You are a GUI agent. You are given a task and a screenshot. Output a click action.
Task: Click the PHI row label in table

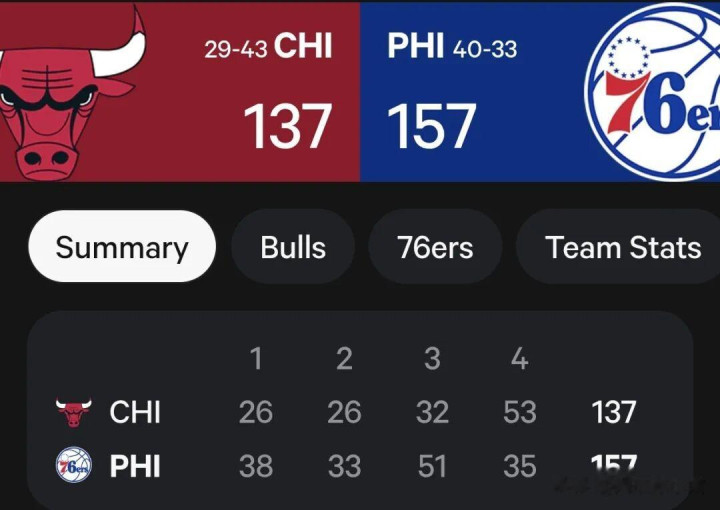(x=135, y=466)
